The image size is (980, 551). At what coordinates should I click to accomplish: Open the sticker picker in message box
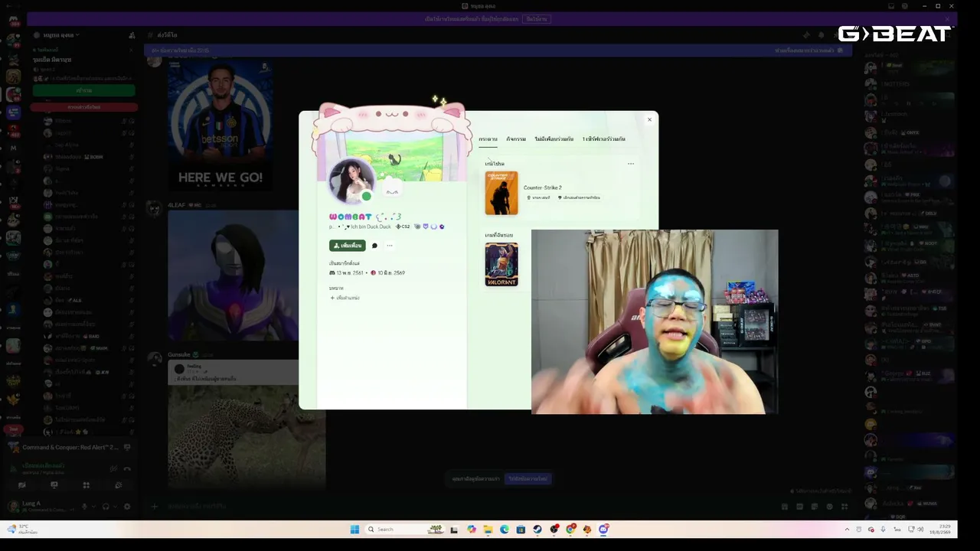pyautogui.click(x=815, y=507)
